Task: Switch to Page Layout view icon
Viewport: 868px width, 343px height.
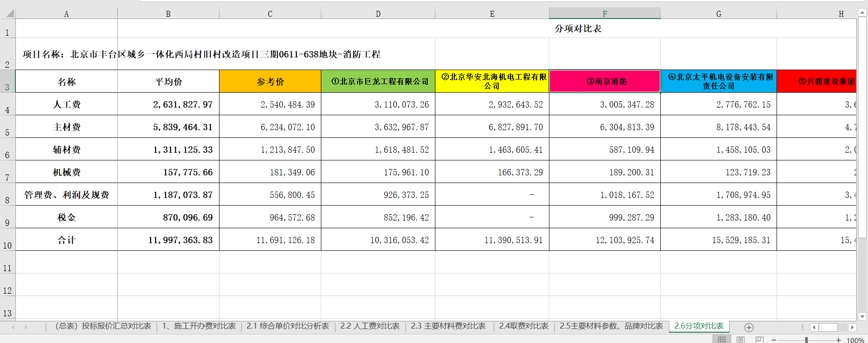Action: (741, 339)
